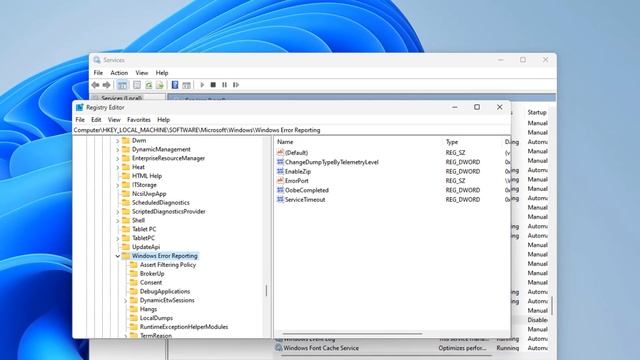Restart service with the restart icon
The width and height of the screenshot is (640, 360).
[236, 85]
